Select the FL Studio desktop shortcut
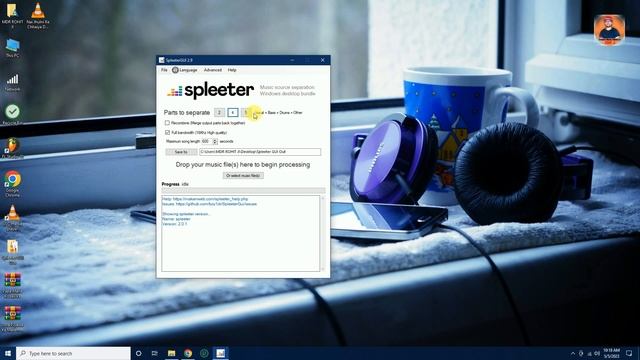Screen dimensions: 640x360 tap(12, 148)
